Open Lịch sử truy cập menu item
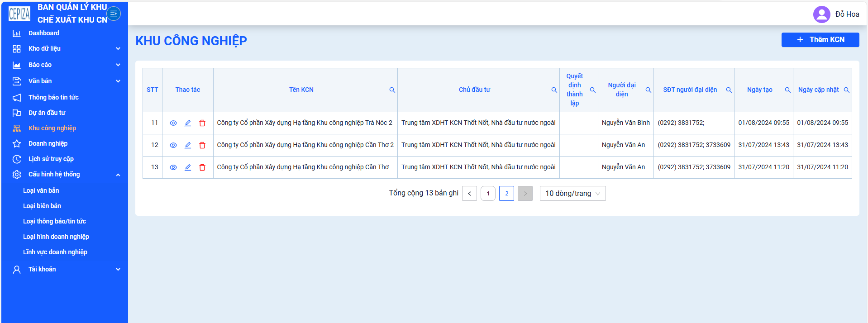Viewport: 868px width, 323px height. coord(51,159)
